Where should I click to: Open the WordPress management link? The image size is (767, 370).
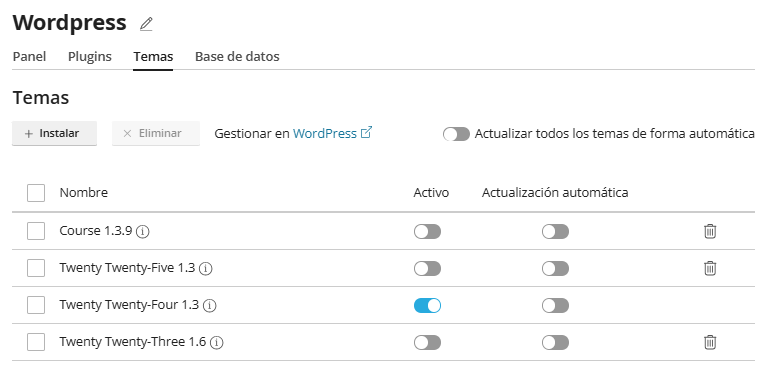click(x=325, y=133)
